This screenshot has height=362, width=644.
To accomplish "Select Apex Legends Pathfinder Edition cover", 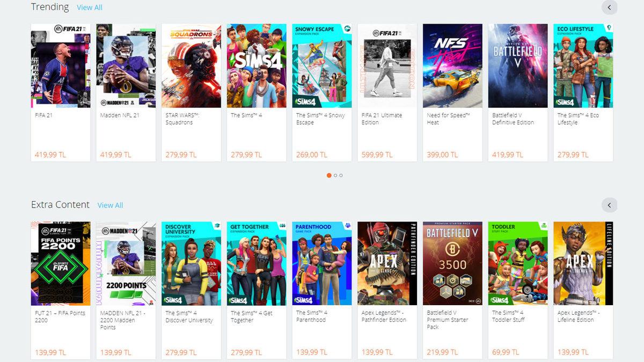I will 387,263.
